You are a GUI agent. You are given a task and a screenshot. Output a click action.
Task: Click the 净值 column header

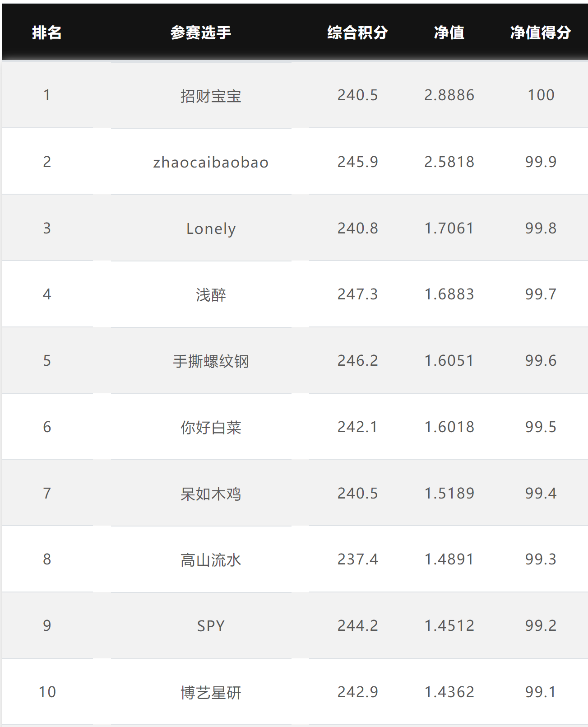[449, 33]
